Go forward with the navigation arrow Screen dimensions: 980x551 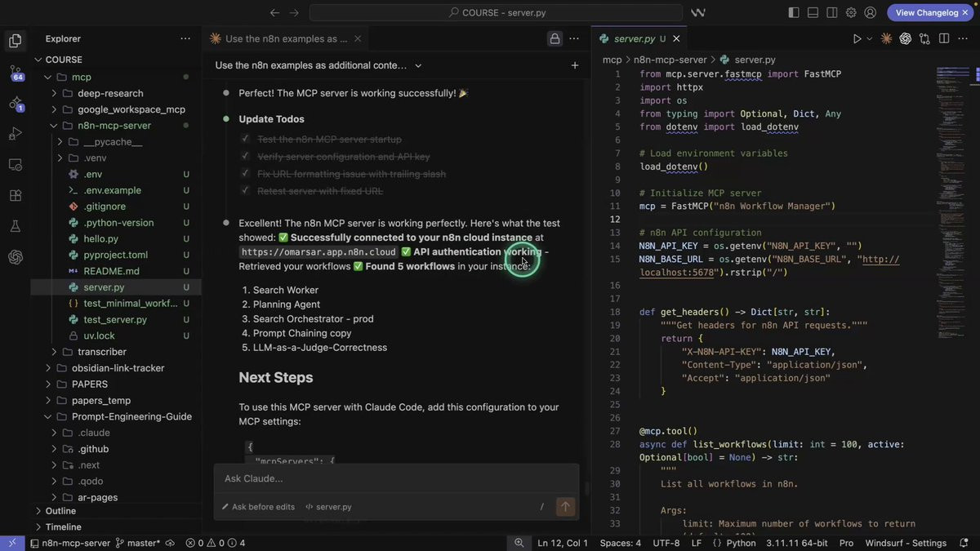pos(294,12)
